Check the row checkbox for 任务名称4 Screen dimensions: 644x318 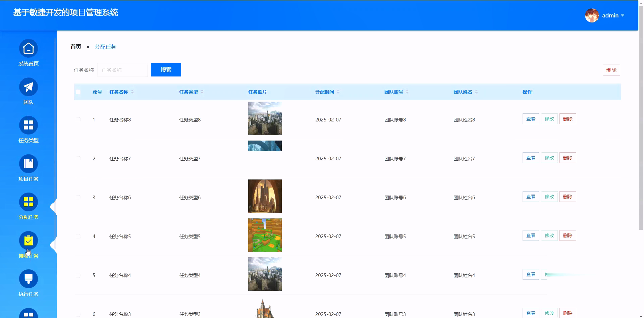[x=78, y=275]
